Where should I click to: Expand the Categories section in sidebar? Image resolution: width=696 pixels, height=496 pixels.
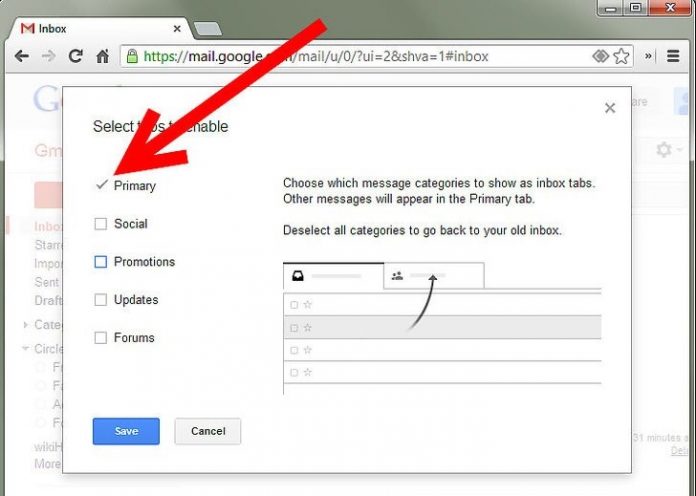coord(26,325)
